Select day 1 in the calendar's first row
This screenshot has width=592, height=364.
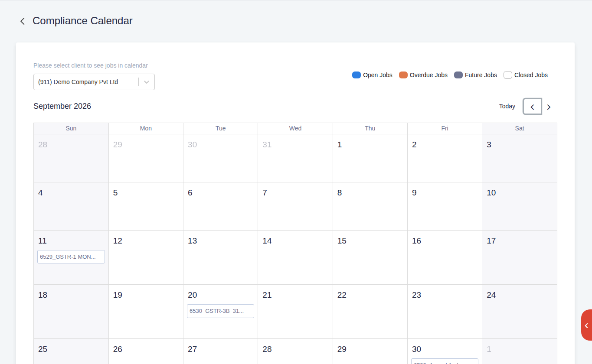[x=340, y=145]
